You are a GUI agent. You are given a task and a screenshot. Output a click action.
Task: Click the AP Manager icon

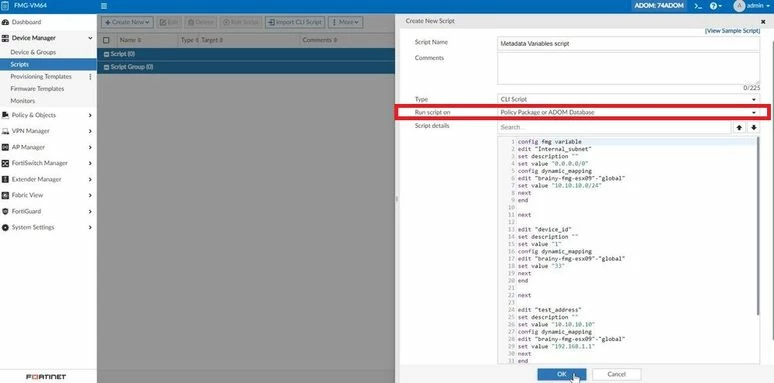[5, 147]
